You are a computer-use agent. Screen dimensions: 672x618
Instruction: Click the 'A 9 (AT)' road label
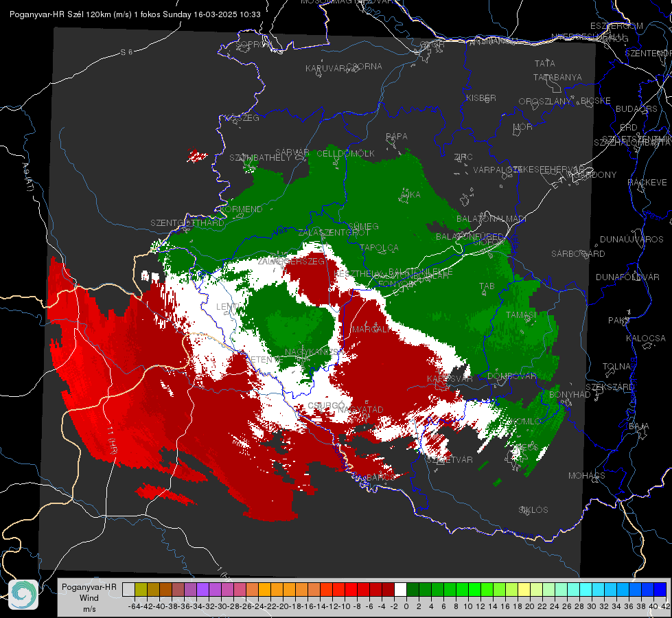28,176
